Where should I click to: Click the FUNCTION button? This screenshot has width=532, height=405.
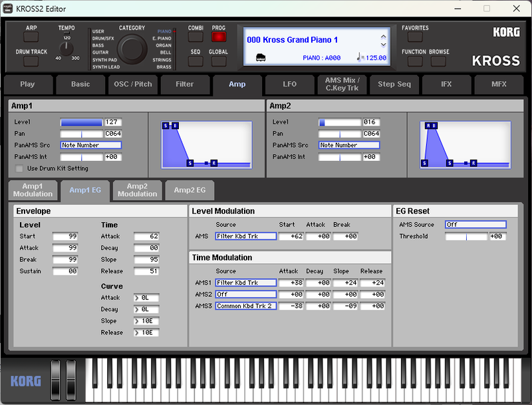tap(415, 61)
